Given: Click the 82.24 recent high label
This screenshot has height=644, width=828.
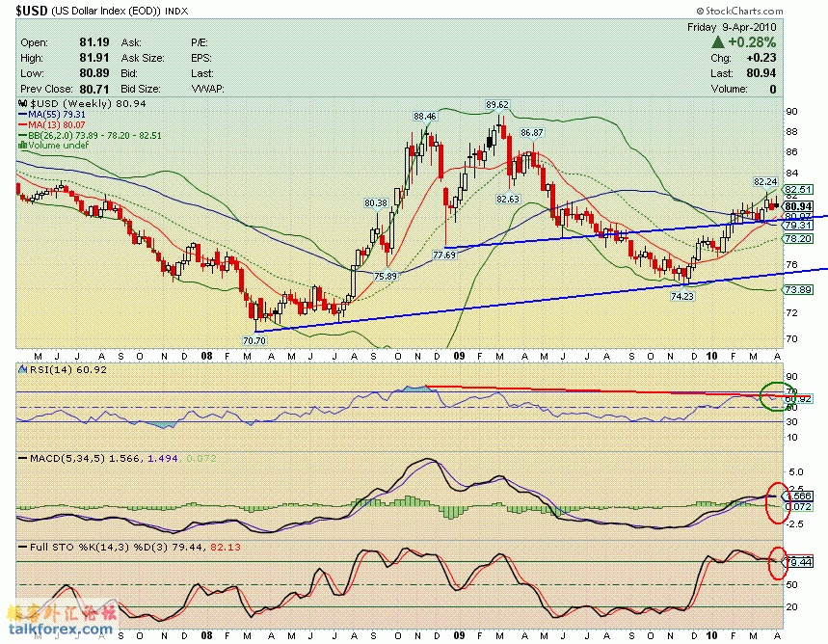Looking at the screenshot, I should click(x=765, y=182).
